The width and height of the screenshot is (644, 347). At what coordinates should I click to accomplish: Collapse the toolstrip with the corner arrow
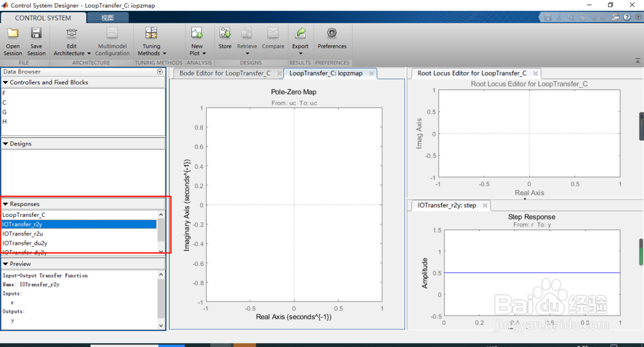coord(638,61)
